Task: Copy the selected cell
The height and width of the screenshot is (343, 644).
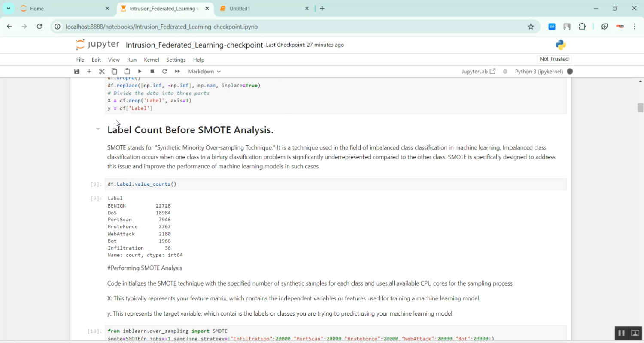Action: 114,72
